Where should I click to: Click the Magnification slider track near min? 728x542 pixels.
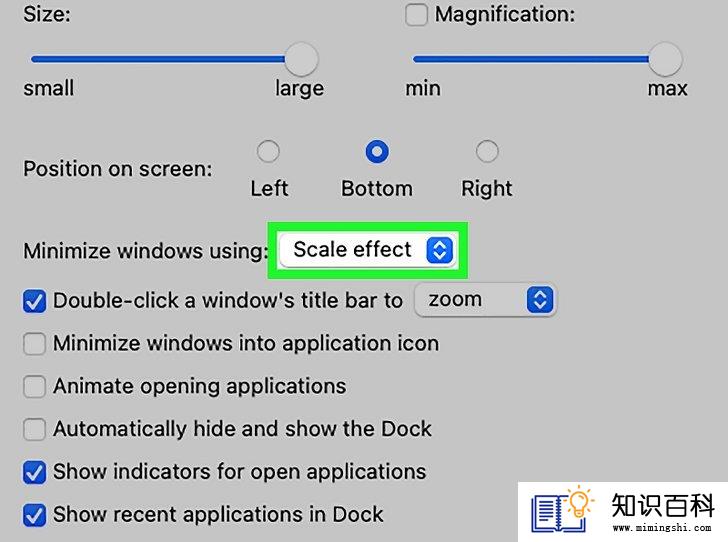[x=434, y=59]
